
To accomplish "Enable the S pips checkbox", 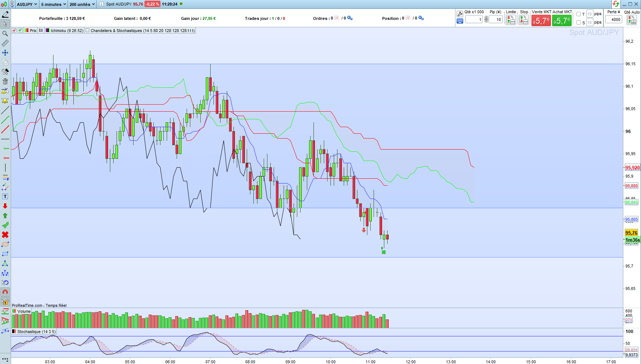I will pyautogui.click(x=579, y=22).
